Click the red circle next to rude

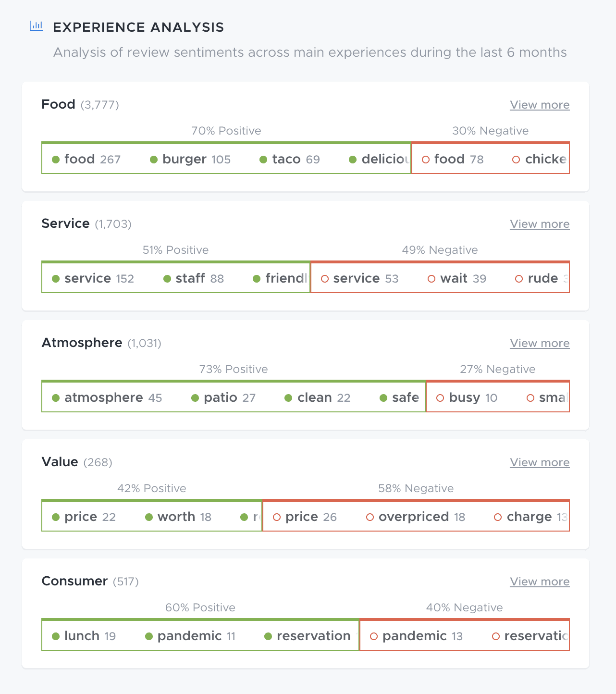[519, 278]
